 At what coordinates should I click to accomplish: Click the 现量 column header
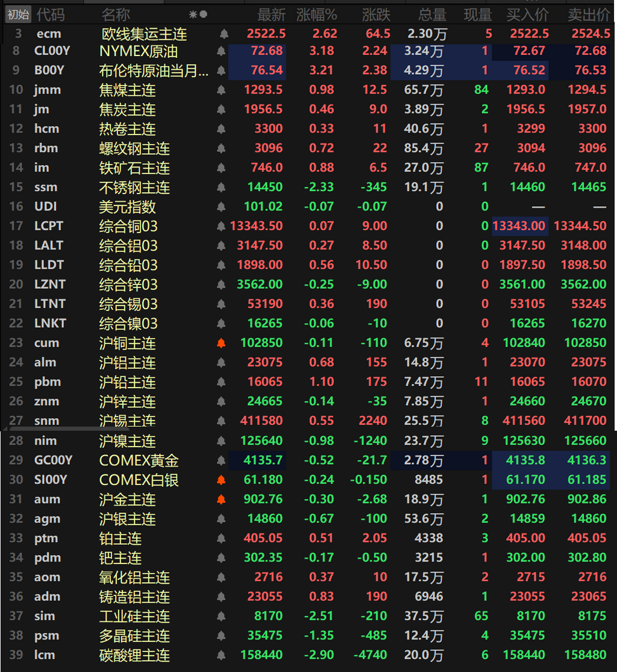(x=478, y=15)
